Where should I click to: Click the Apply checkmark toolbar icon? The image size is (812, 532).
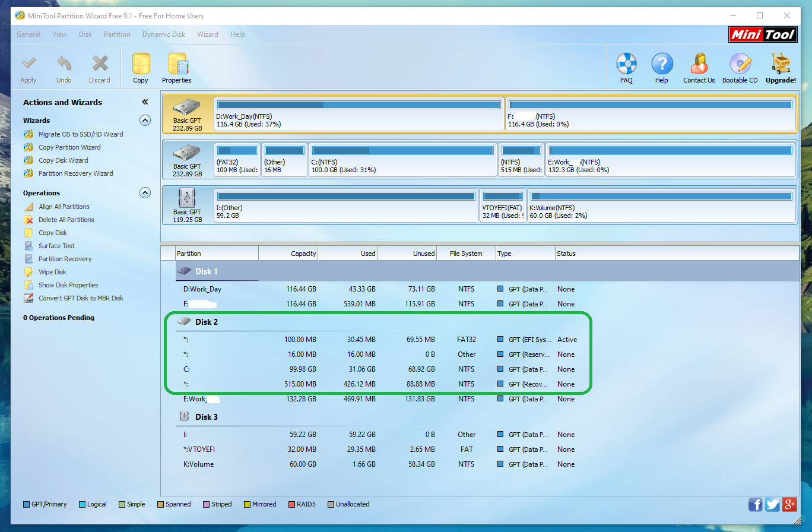pyautogui.click(x=28, y=63)
